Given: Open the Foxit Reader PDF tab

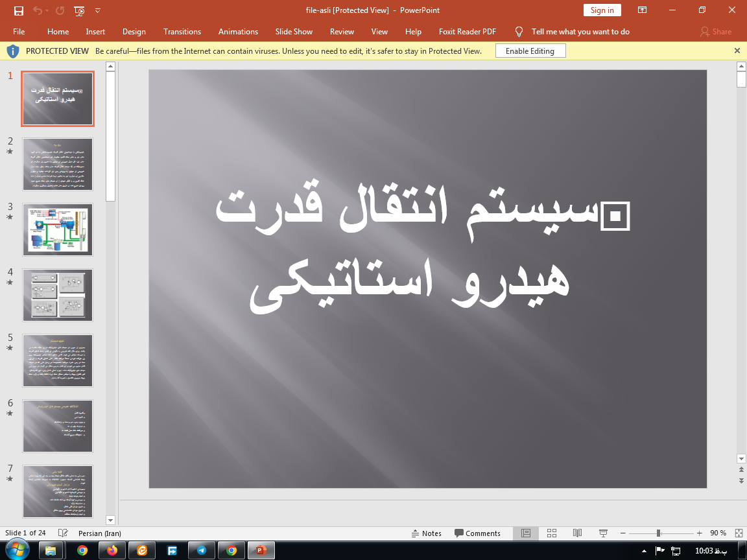Looking at the screenshot, I should point(468,31).
